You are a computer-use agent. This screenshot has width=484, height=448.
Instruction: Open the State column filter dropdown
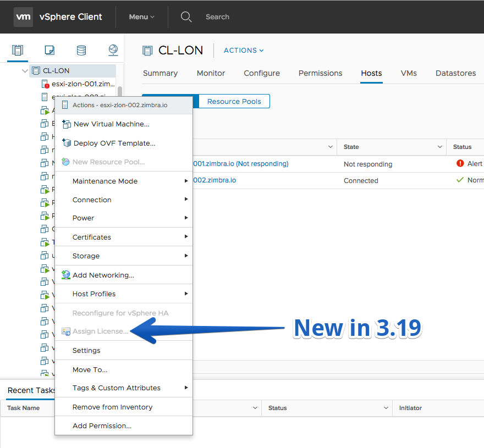(x=440, y=147)
